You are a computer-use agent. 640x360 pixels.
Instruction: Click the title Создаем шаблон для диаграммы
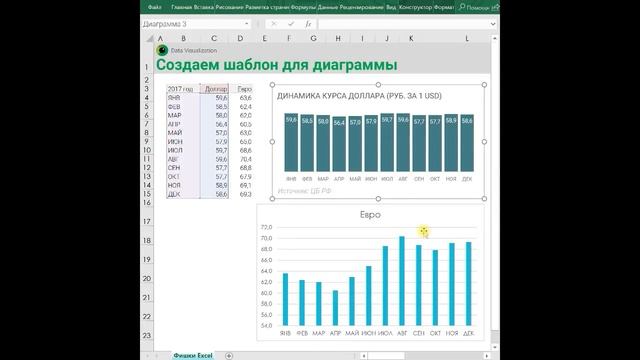(x=276, y=65)
